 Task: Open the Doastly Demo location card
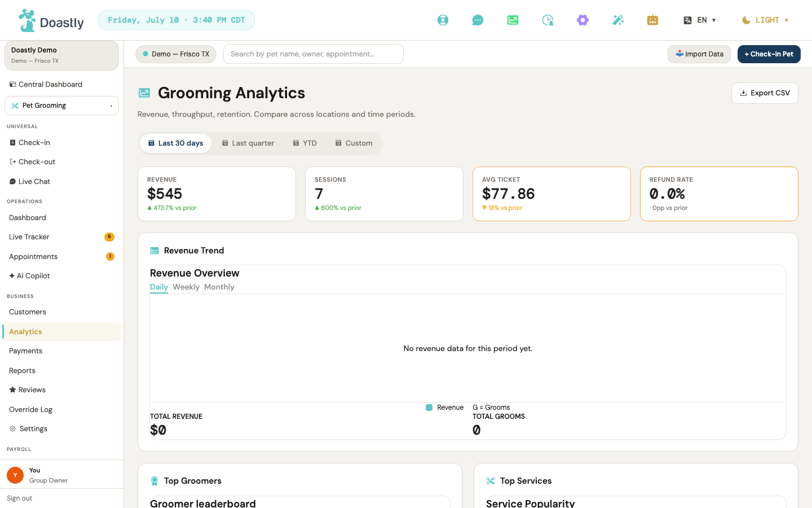coord(61,55)
